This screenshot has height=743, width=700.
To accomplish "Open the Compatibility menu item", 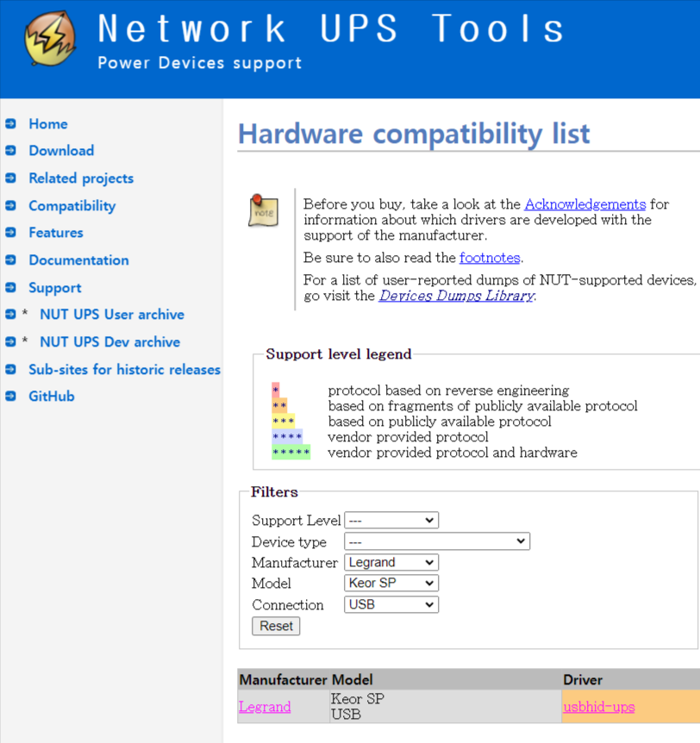I will click(x=72, y=206).
